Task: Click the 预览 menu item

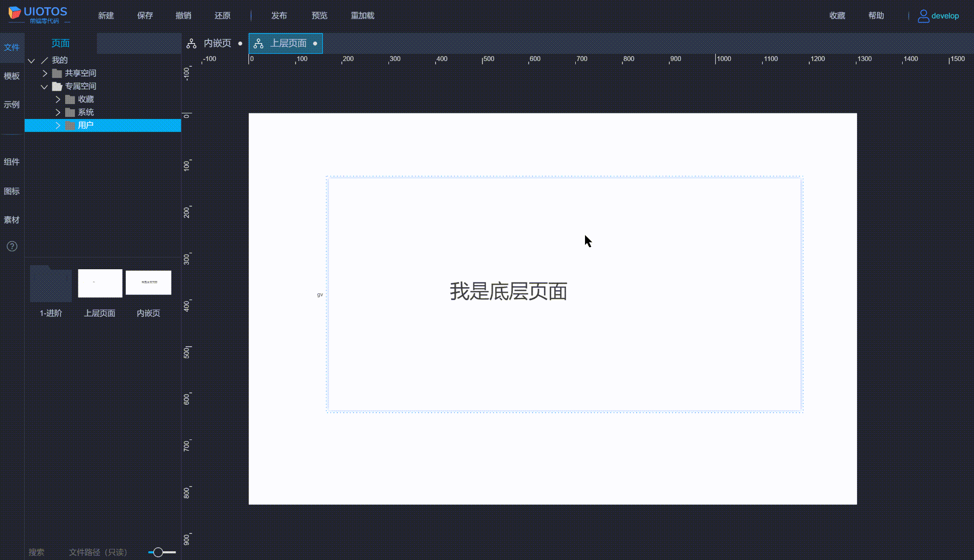Action: pyautogui.click(x=319, y=15)
